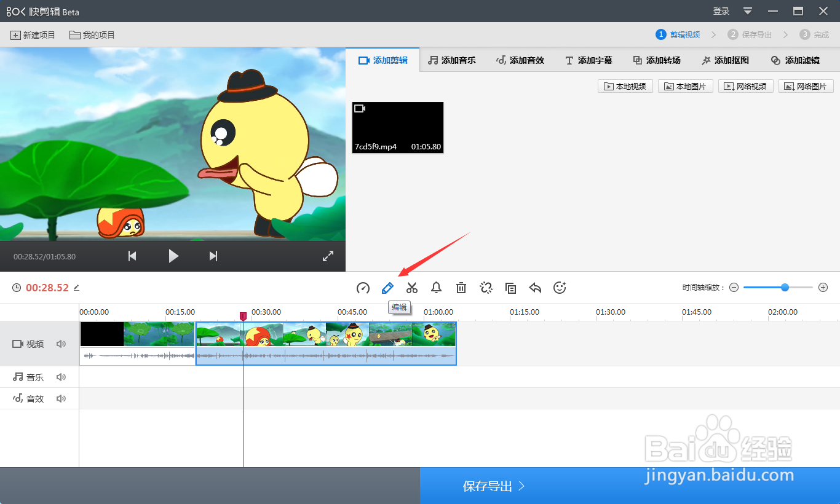
Task: Click the dashed loop icon in the toolbar
Action: (486, 288)
